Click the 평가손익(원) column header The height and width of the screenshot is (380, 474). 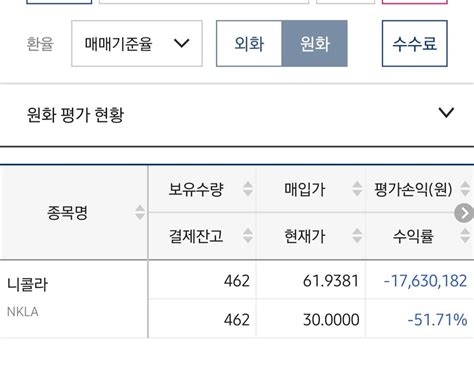click(413, 189)
